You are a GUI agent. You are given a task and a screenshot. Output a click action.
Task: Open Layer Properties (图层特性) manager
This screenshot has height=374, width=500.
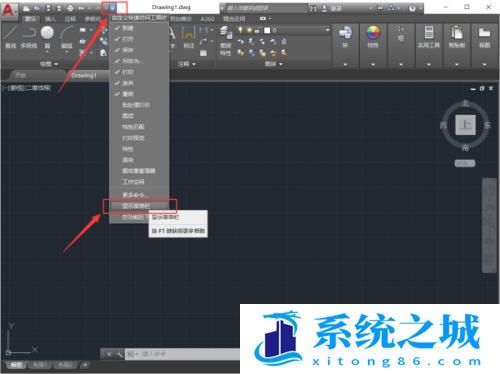coord(226,40)
